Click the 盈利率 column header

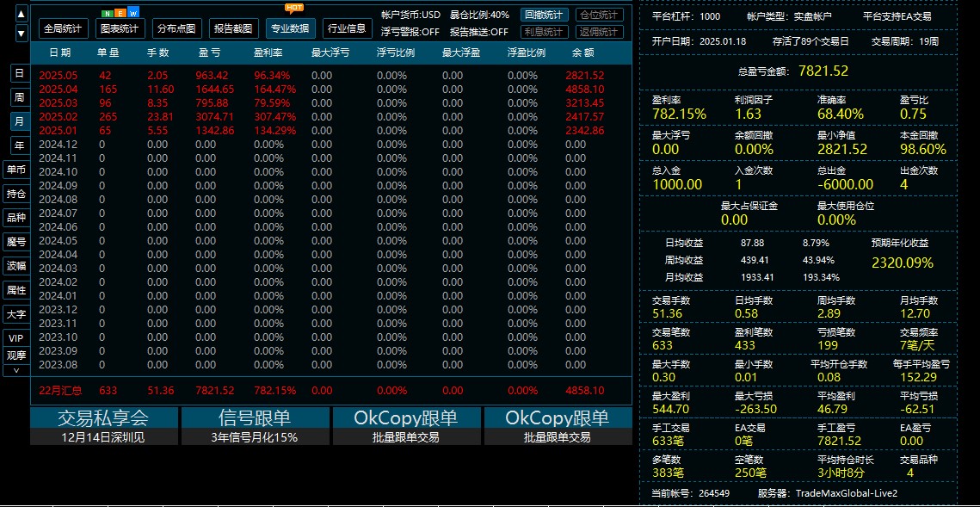tap(268, 53)
